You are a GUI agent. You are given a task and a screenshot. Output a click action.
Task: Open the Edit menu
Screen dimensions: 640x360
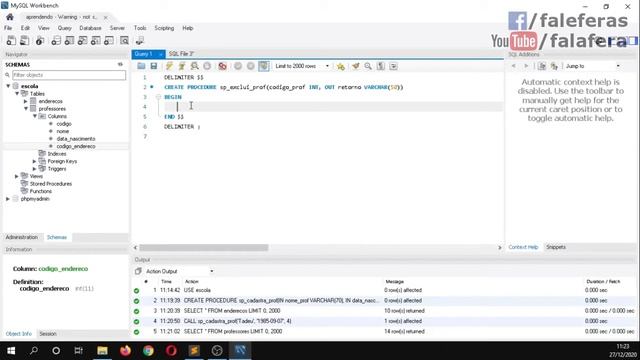tap(25, 28)
